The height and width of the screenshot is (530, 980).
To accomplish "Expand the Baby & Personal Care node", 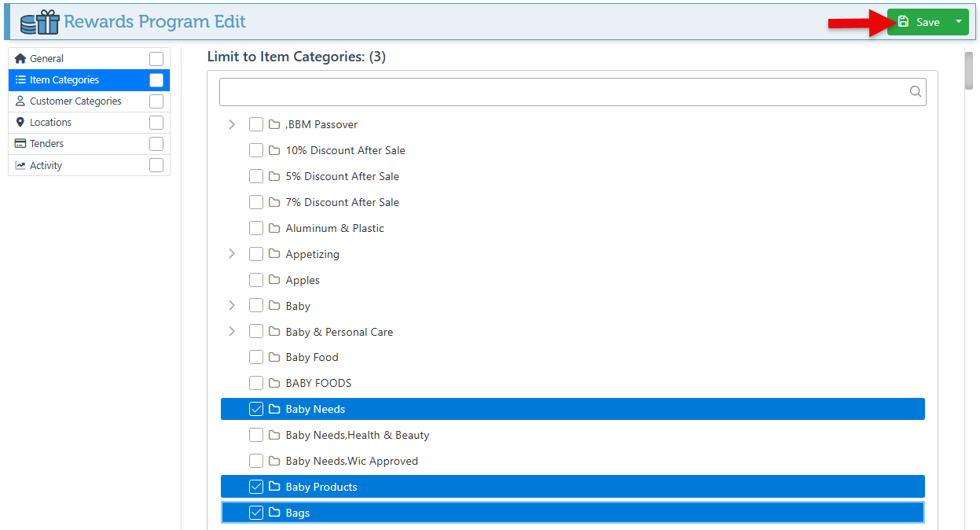I will (231, 331).
